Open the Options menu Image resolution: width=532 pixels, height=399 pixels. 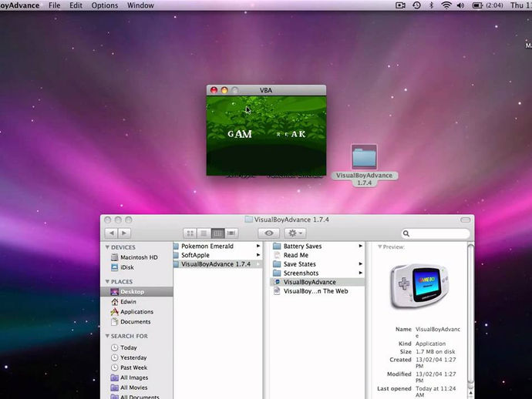(x=105, y=5)
